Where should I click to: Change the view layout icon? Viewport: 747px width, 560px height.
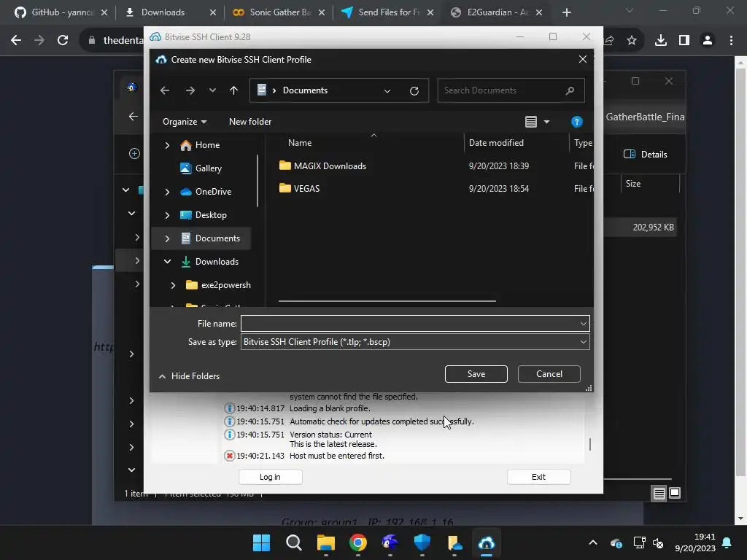531,122
